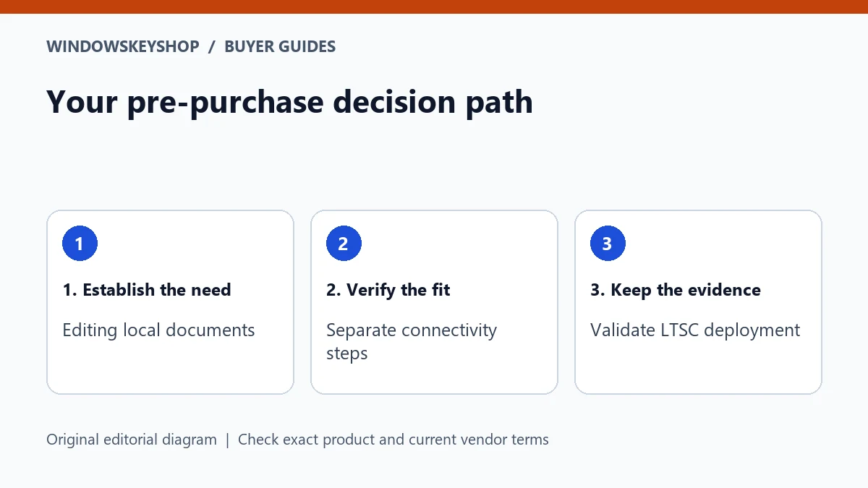The width and height of the screenshot is (868, 488).
Task: Click the orange top banner bar
Action: click(x=434, y=7)
